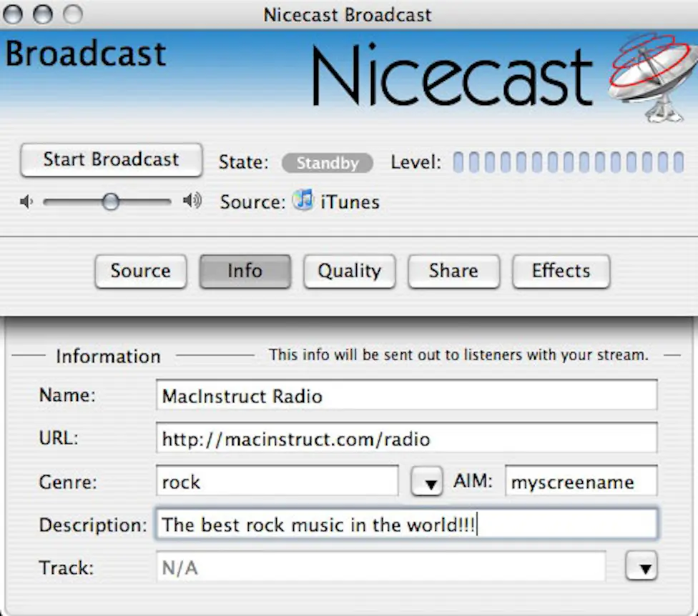Screen dimensions: 698x616
Task: Click the highlighted Info button
Action: 245,272
